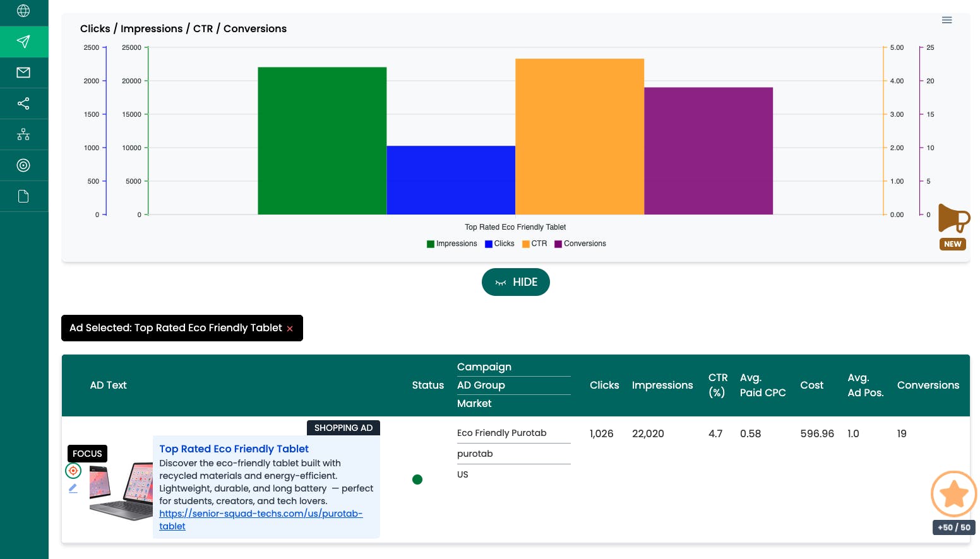
Task: Open the envelope mail icon in sidebar
Action: tap(23, 73)
